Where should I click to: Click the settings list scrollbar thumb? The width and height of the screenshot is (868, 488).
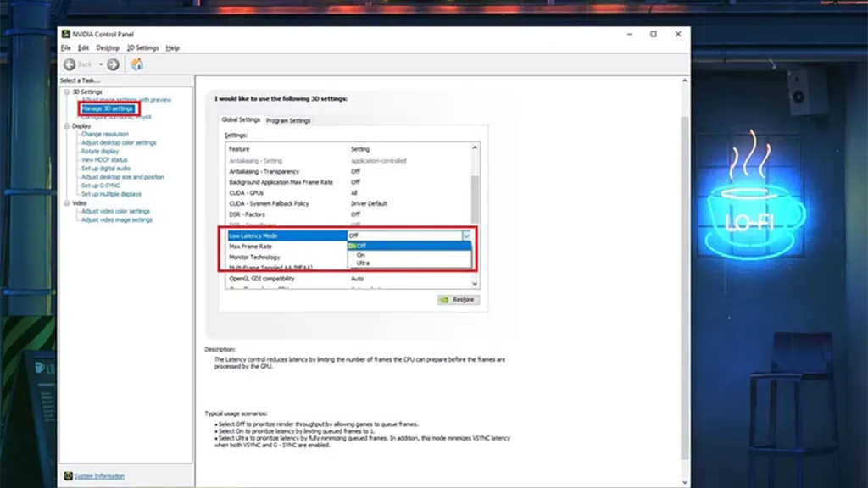tap(475, 198)
